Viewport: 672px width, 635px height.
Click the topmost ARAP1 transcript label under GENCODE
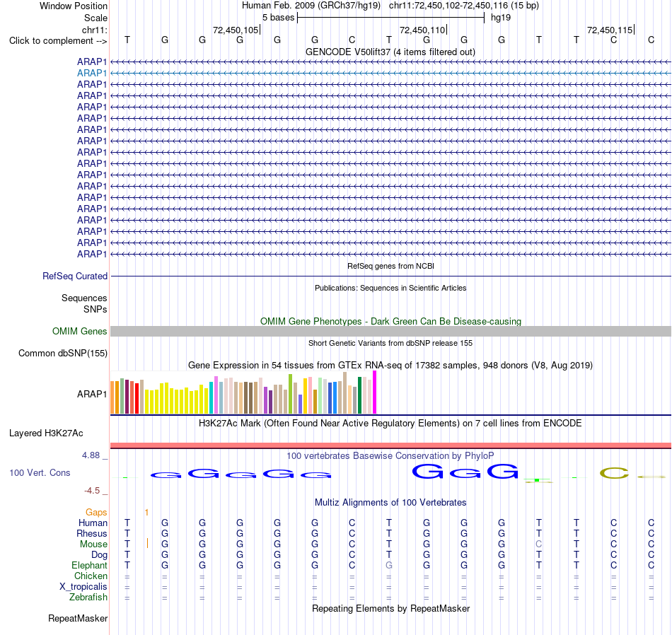92,62
